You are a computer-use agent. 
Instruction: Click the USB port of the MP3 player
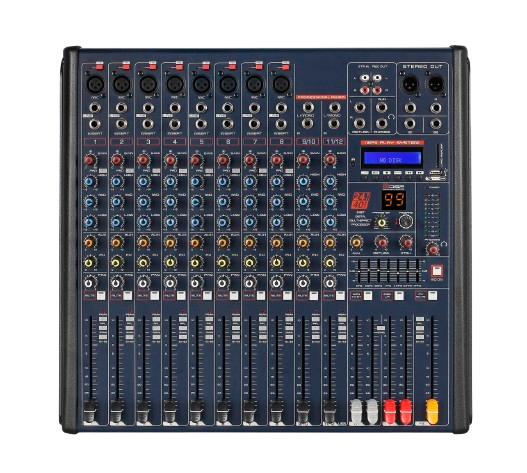pyautogui.click(x=436, y=172)
